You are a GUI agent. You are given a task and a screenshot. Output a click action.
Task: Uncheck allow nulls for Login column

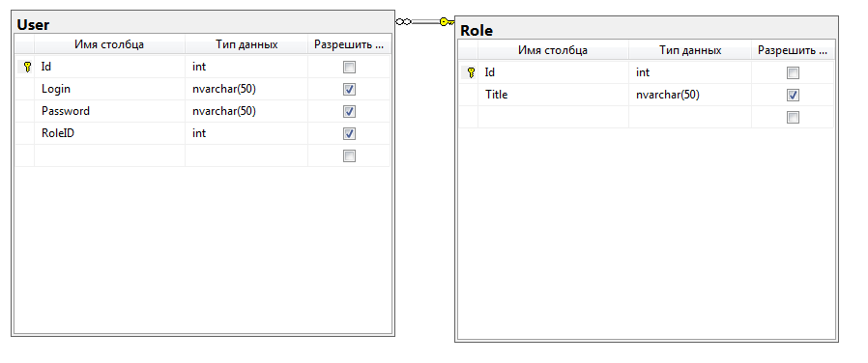[349, 90]
